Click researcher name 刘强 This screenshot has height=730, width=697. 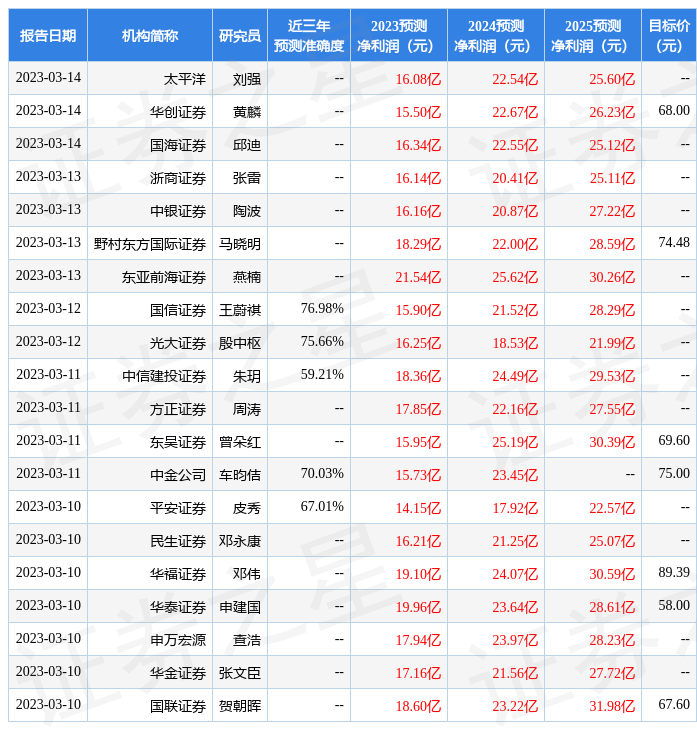[x=247, y=79]
